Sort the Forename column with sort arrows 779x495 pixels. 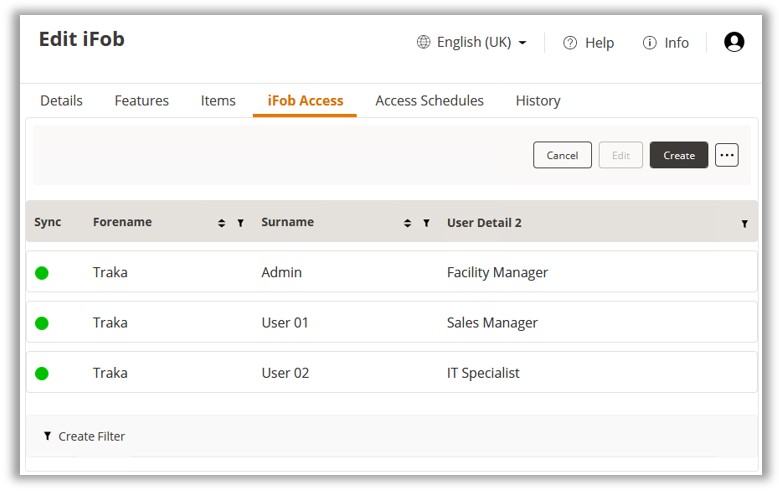(x=221, y=223)
